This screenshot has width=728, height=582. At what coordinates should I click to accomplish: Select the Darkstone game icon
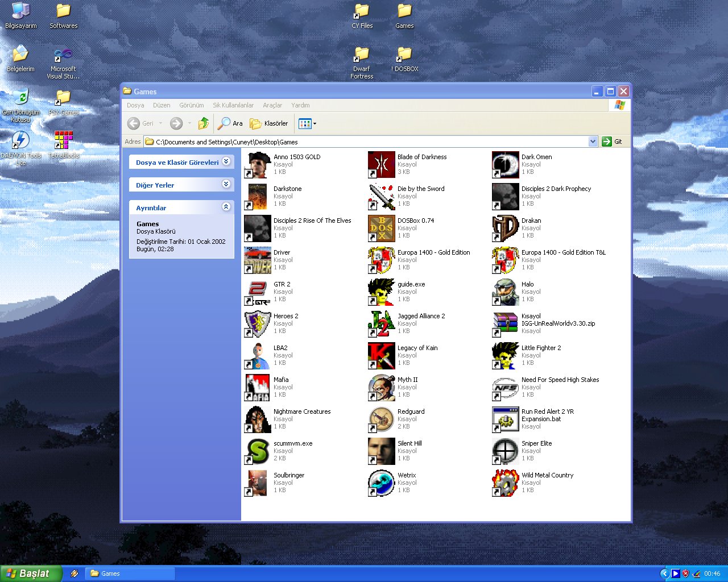click(x=257, y=197)
